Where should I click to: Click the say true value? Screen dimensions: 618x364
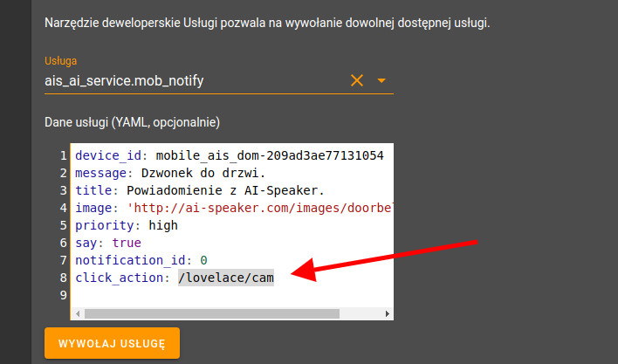[x=127, y=243]
